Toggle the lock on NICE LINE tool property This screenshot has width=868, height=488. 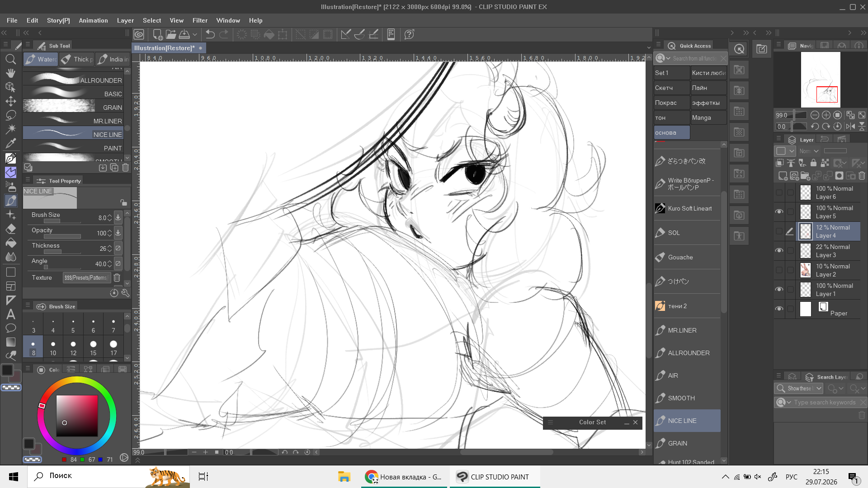(123, 202)
